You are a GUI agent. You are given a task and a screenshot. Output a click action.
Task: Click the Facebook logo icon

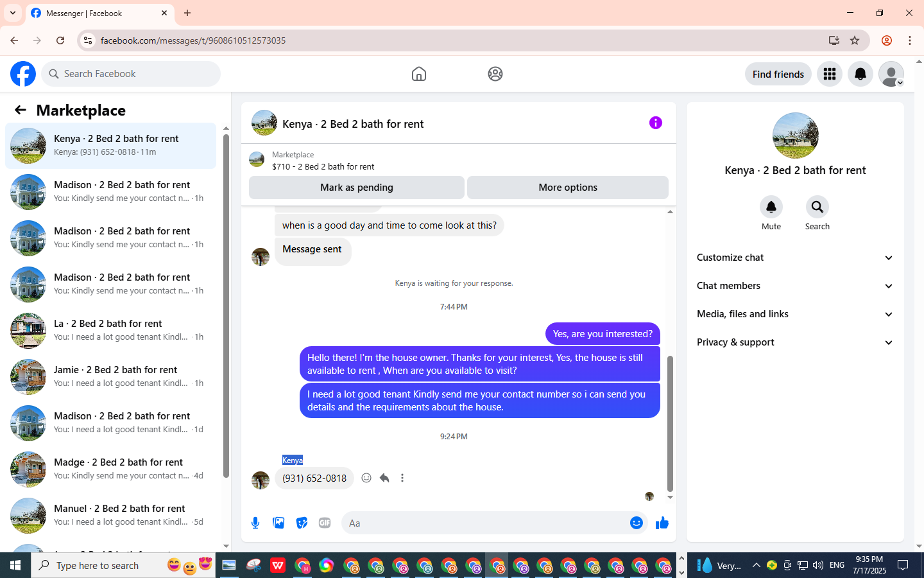23,74
